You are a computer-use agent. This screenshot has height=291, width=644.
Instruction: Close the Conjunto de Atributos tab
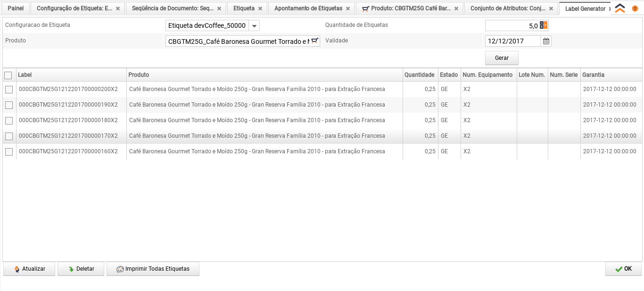pyautogui.click(x=551, y=8)
